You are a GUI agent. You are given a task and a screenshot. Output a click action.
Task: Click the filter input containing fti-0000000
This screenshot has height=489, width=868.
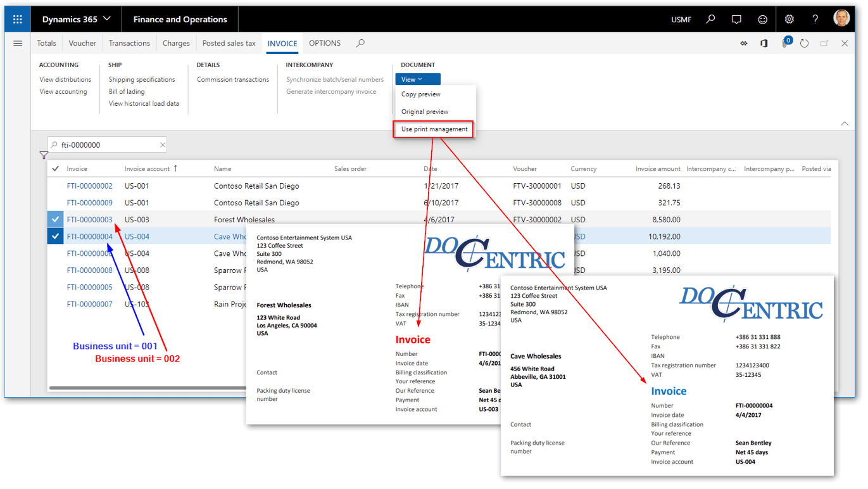[x=108, y=145]
